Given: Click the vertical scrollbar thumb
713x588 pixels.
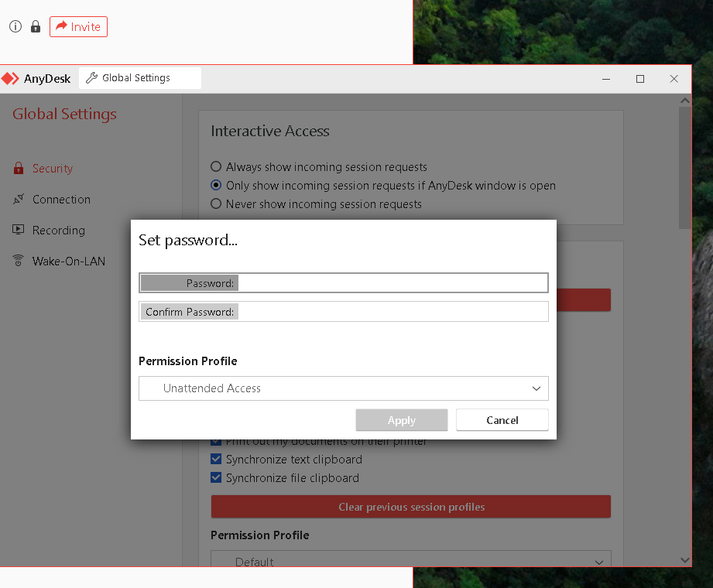Looking at the screenshot, I should point(685,168).
